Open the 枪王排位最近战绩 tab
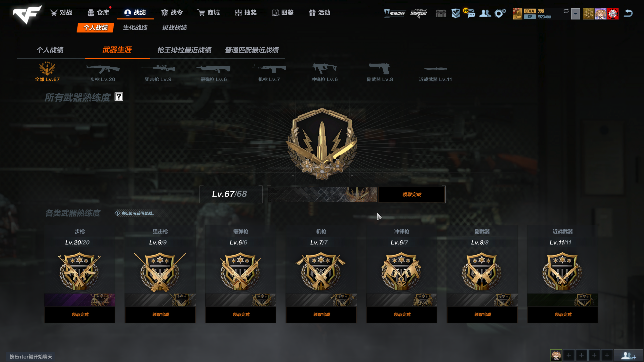This screenshot has height=362, width=644. point(184,50)
